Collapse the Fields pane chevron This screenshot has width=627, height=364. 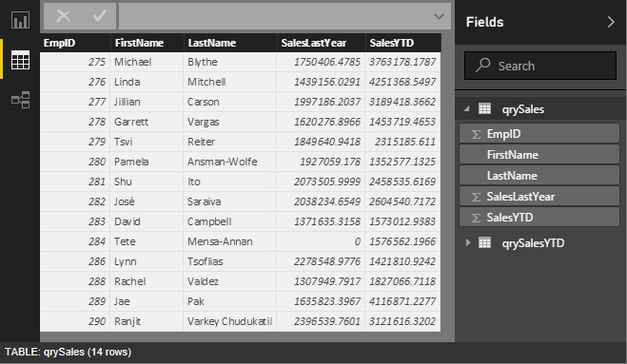611,22
